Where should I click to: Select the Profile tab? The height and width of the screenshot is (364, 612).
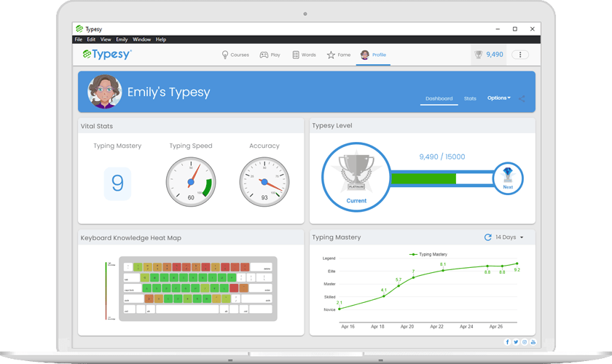[x=373, y=55]
